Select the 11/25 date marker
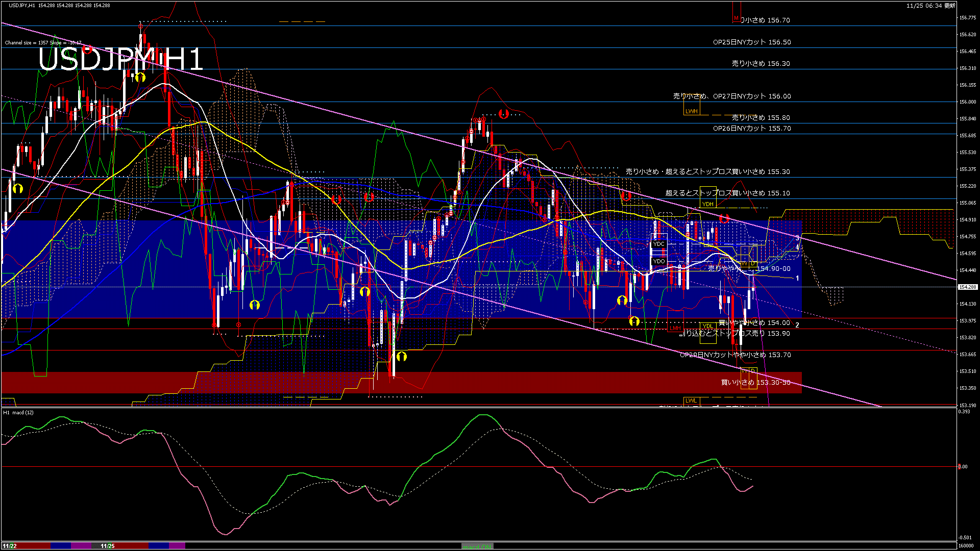This screenshot has height=551, width=980. click(108, 546)
